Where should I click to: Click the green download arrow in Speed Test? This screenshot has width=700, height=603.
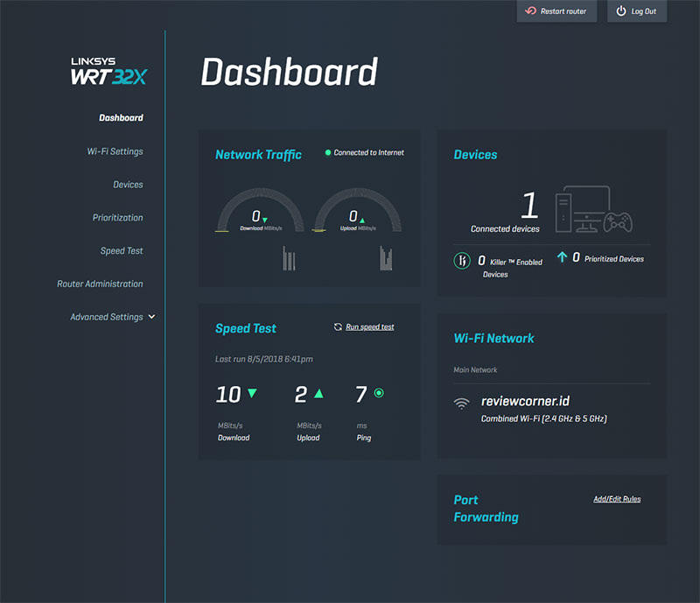pyautogui.click(x=252, y=394)
